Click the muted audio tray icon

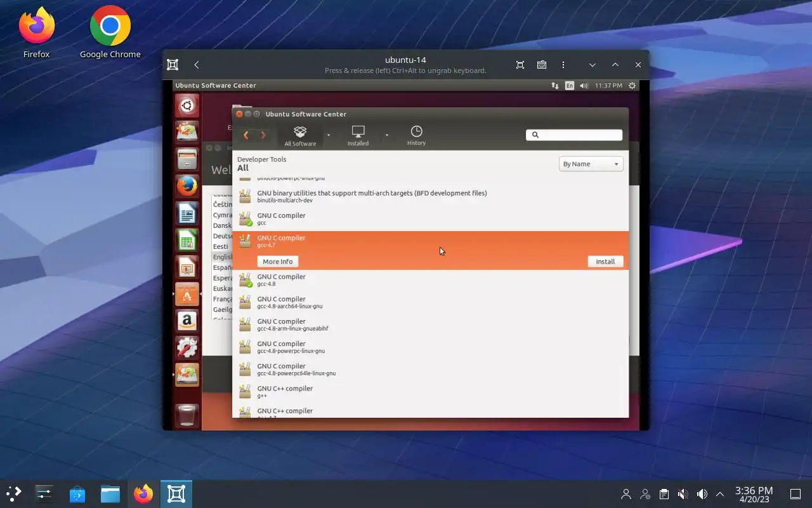[683, 494]
